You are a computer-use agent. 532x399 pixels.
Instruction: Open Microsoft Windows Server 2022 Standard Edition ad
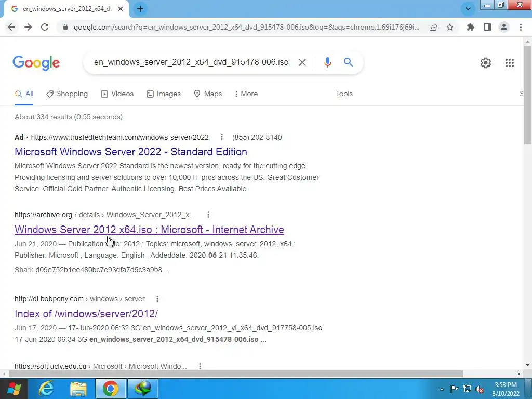click(130, 152)
